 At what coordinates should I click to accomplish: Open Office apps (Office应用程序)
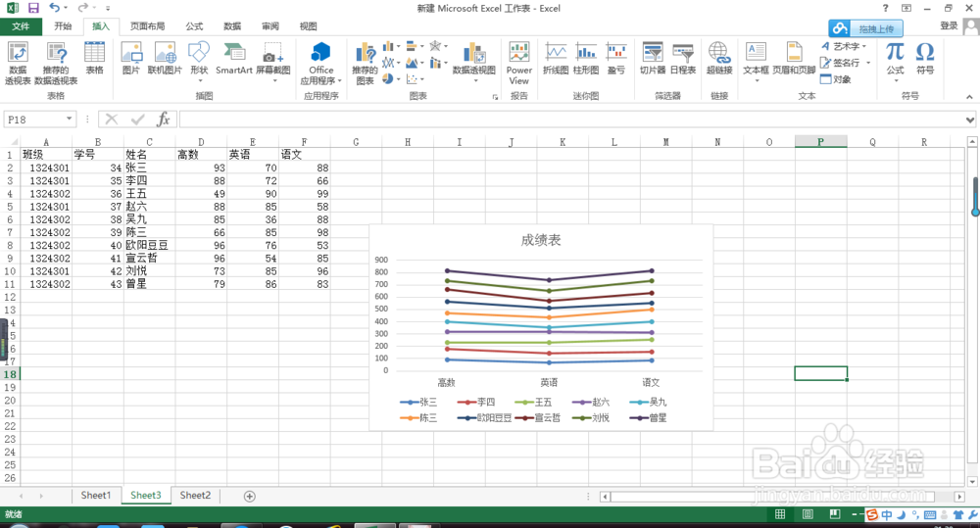pos(320,63)
